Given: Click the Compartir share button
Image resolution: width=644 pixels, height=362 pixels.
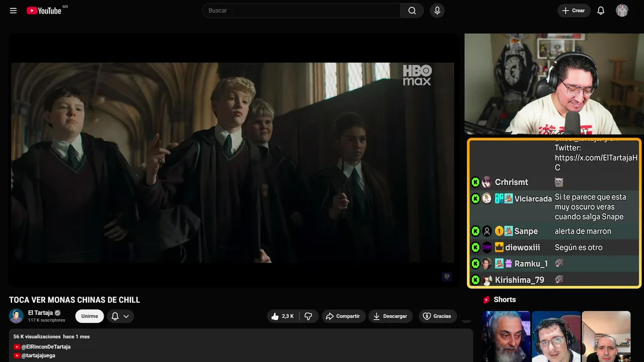Looking at the screenshot, I should (343, 316).
